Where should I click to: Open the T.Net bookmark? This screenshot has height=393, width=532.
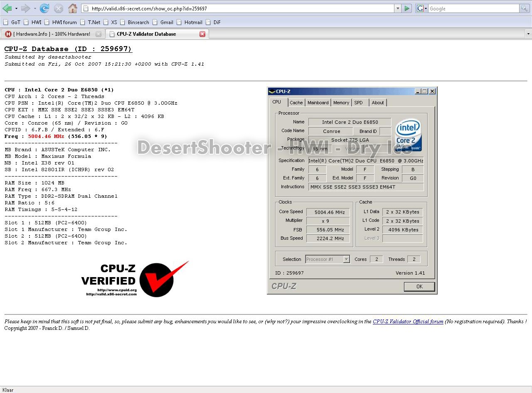(x=90, y=22)
